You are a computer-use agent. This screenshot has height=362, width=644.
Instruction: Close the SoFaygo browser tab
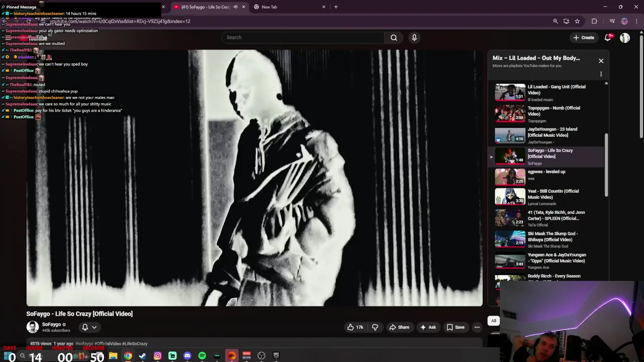click(244, 7)
